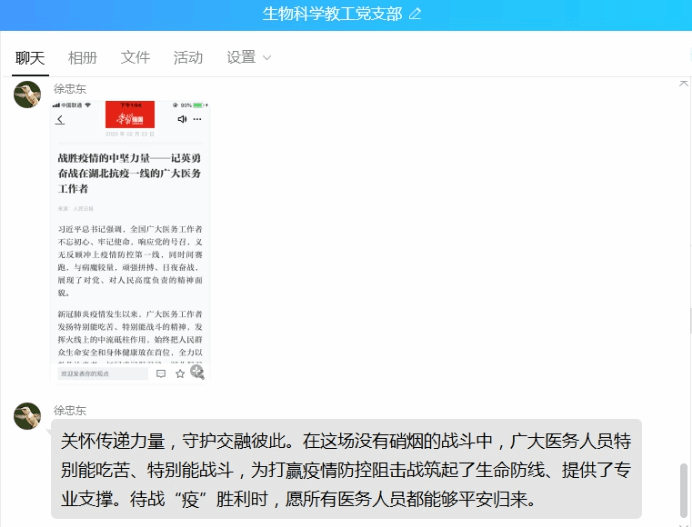Click the three-dots more icon in article screenshot
This screenshot has width=692, height=527.
pyautogui.click(x=198, y=119)
